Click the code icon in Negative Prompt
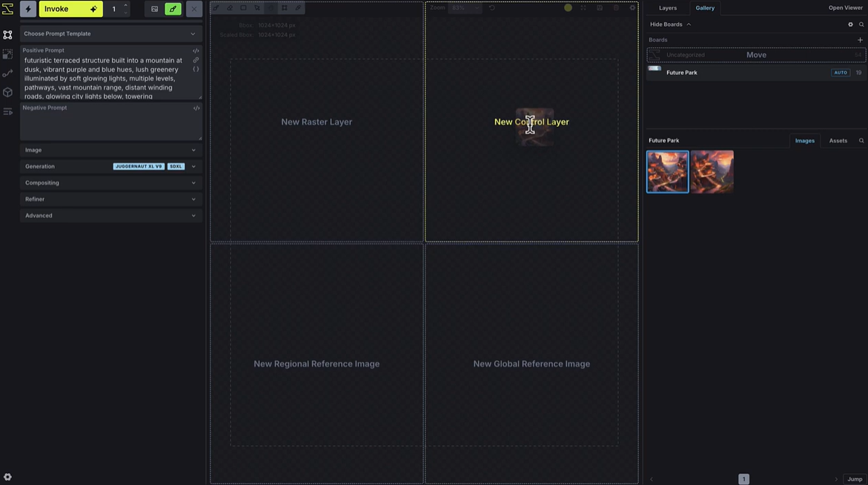Viewport: 868px width, 485px height. pyautogui.click(x=196, y=108)
